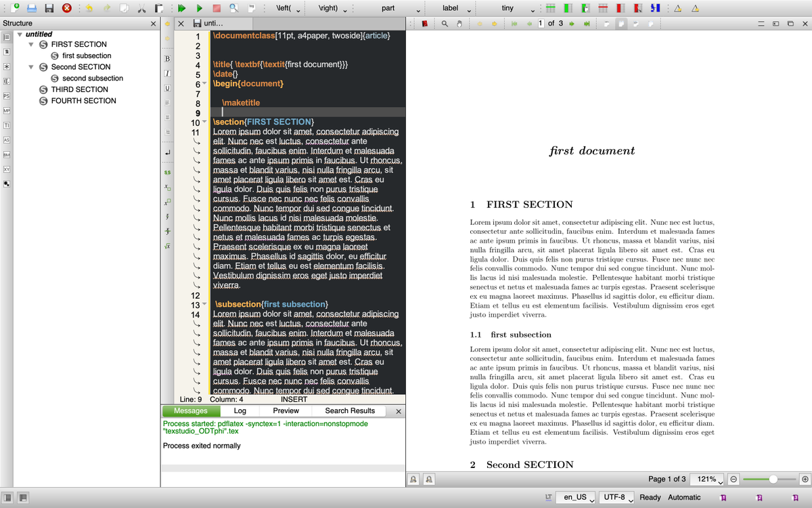Zoom in PDF with plus button
The height and width of the screenshot is (508, 812).
click(805, 479)
